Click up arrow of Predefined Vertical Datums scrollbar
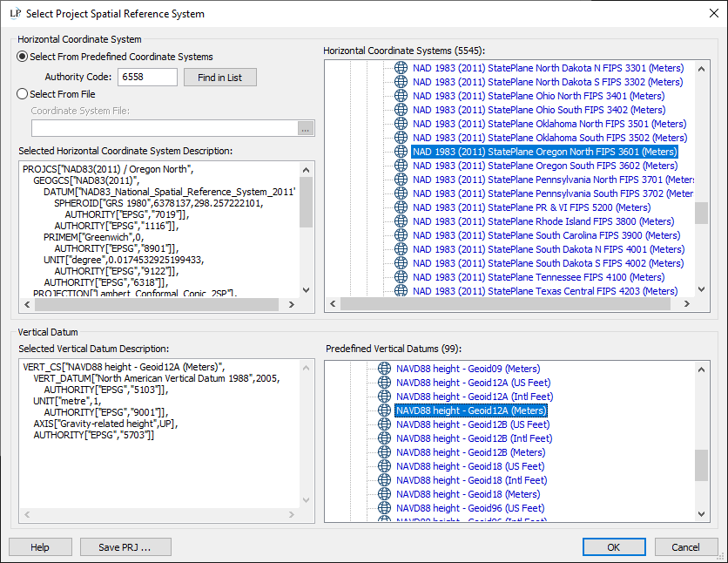 click(x=702, y=370)
